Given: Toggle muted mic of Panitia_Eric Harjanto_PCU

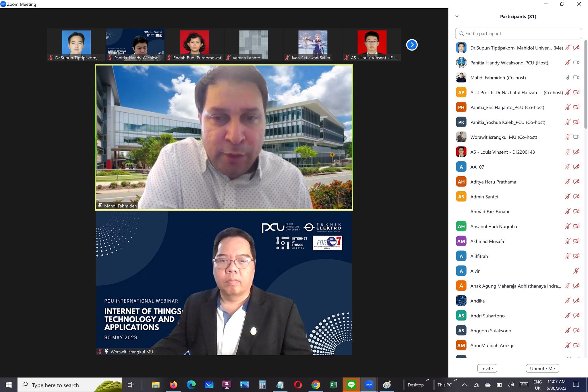Looking at the screenshot, I should point(567,107).
